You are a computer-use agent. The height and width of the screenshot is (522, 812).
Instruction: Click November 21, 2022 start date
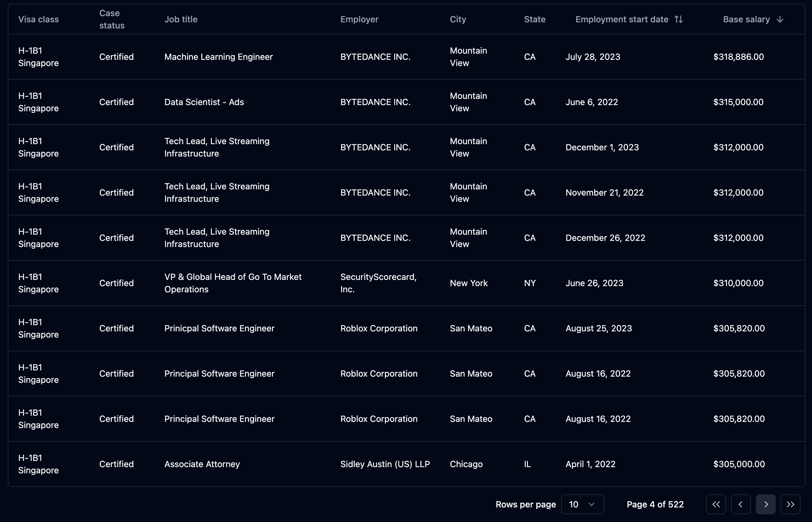click(605, 192)
